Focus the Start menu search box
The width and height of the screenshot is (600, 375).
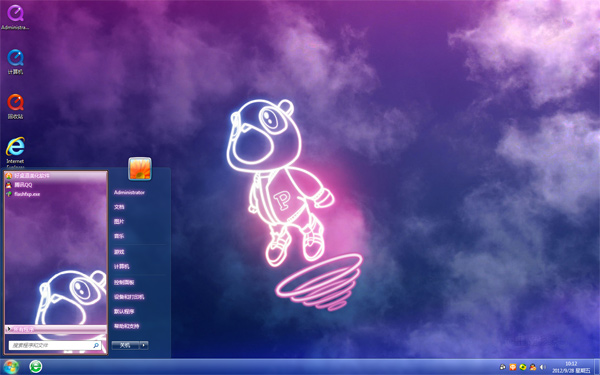[55, 345]
